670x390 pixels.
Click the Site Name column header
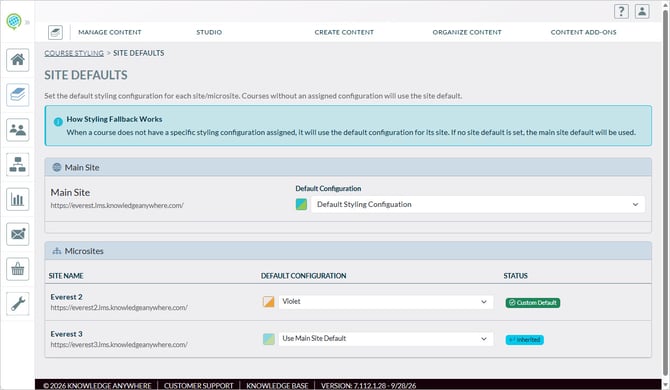pos(66,276)
